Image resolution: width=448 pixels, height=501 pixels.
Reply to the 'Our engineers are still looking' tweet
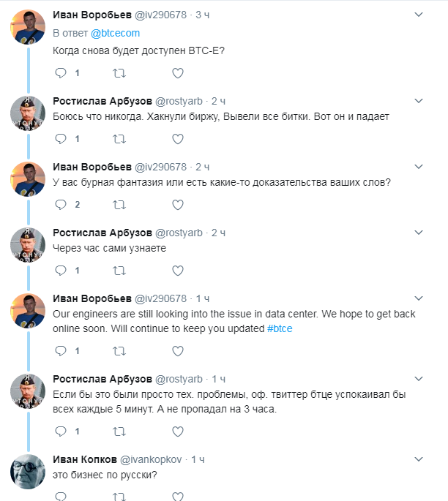[x=61, y=351]
